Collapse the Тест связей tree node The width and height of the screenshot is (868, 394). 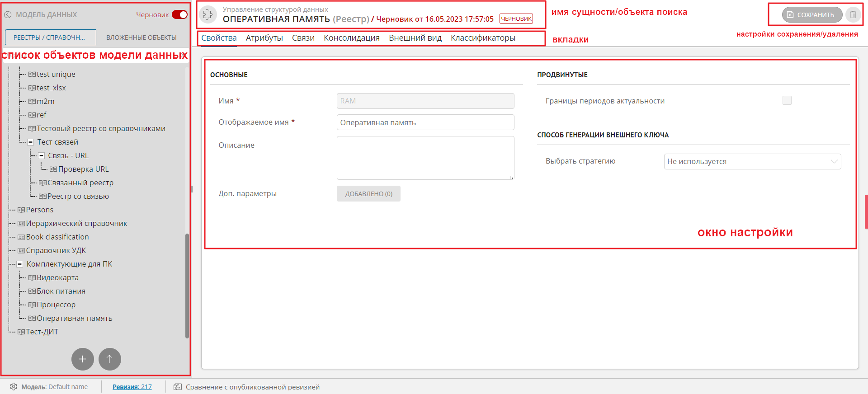[31, 142]
